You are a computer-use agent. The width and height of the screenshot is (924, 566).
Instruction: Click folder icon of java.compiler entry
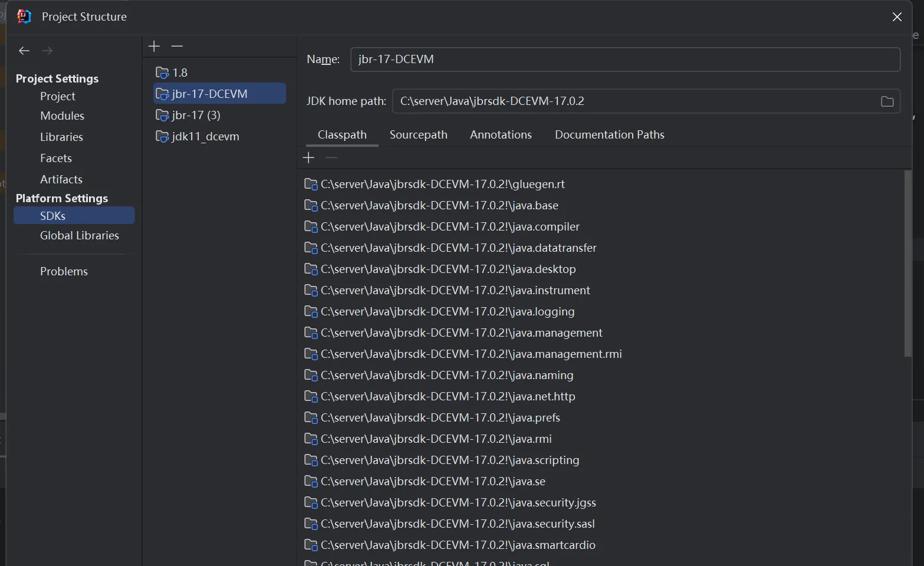coord(311,226)
